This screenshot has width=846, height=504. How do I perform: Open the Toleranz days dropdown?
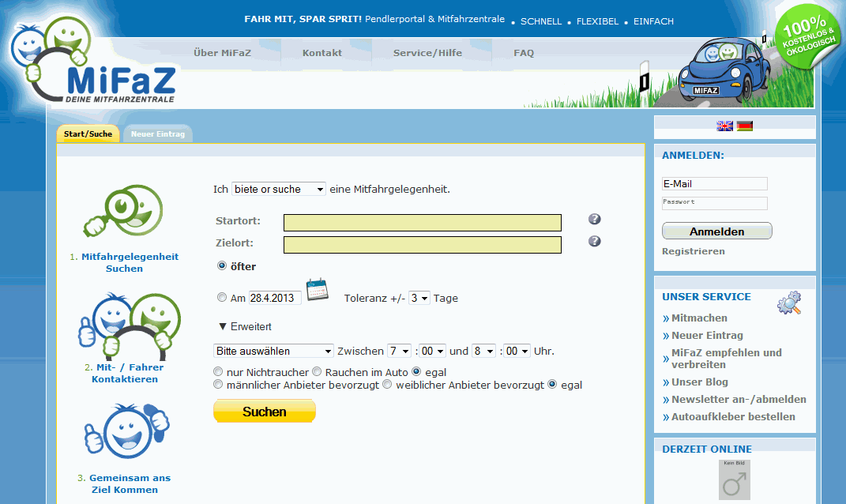[x=419, y=299]
